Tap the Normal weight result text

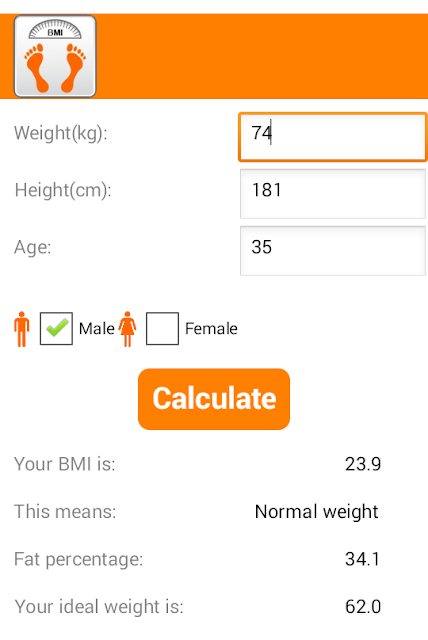[x=317, y=512]
